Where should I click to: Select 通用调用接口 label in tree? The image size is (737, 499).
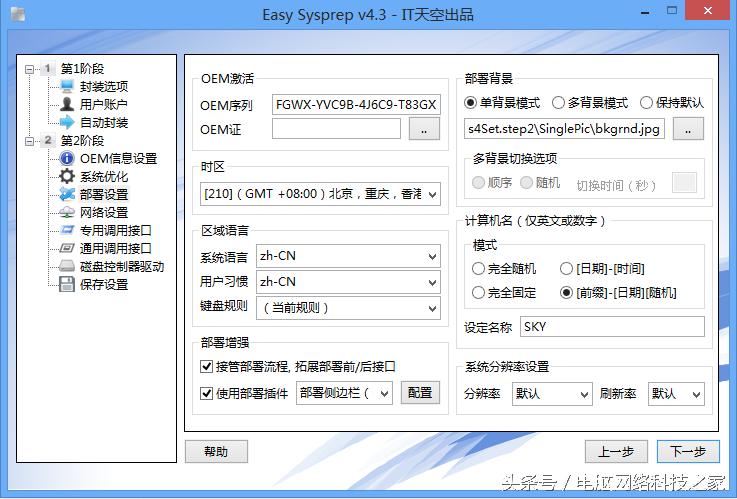pyautogui.click(x=116, y=248)
